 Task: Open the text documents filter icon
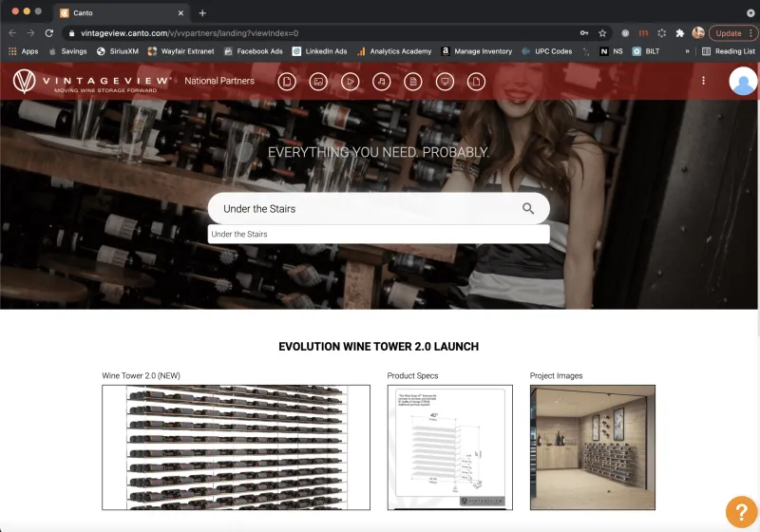pyautogui.click(x=413, y=82)
